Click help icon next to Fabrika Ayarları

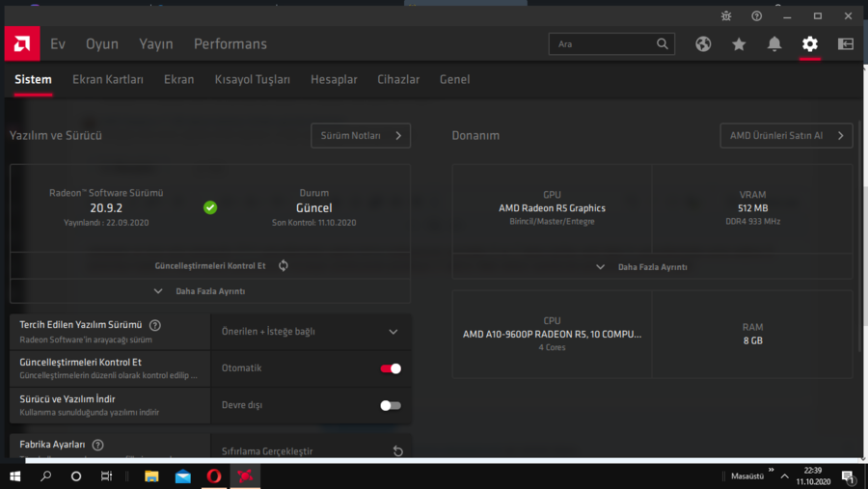[98, 445]
